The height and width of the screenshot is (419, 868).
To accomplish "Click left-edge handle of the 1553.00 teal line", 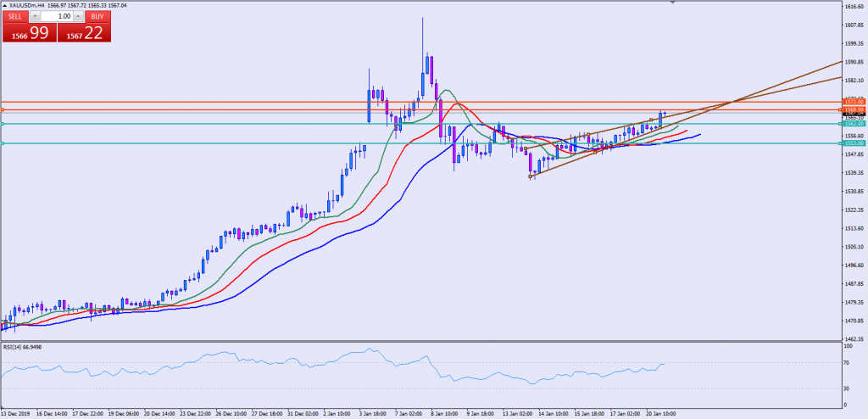I will tap(3, 143).
